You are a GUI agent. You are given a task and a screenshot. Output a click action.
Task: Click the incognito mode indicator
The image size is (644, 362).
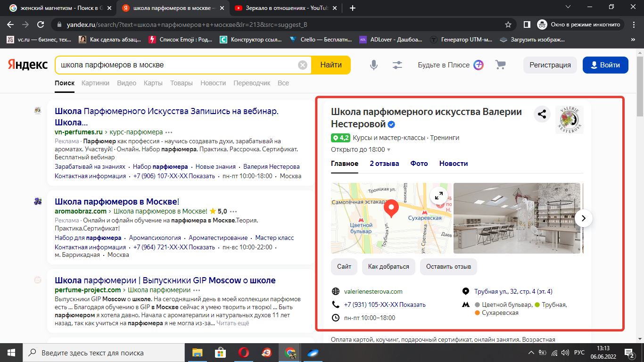click(x=581, y=25)
